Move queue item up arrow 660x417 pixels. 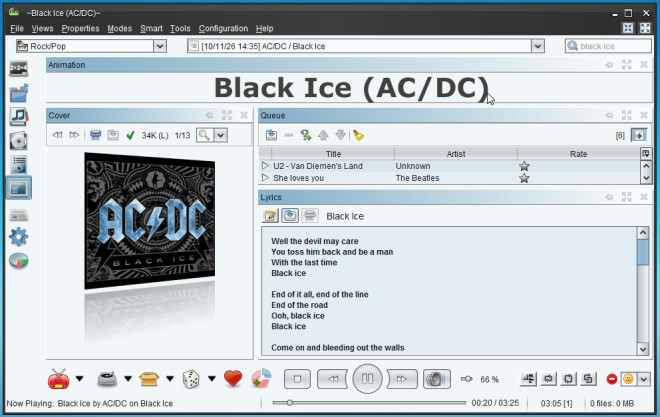323,135
